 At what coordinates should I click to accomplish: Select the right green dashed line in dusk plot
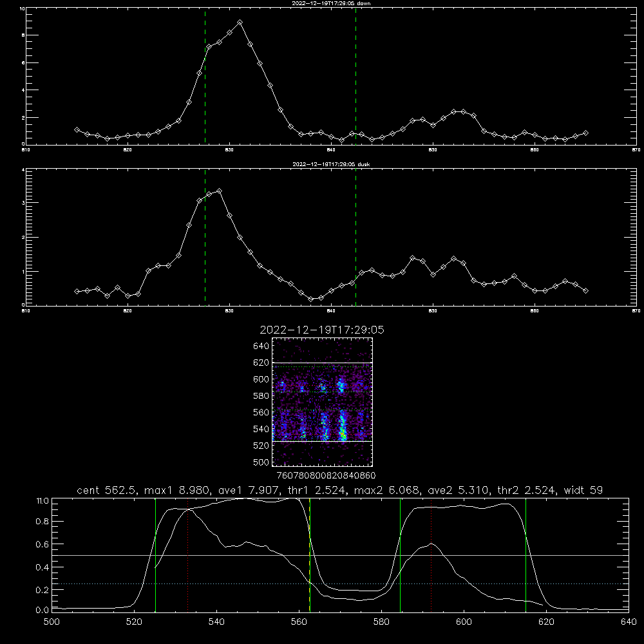point(355,238)
